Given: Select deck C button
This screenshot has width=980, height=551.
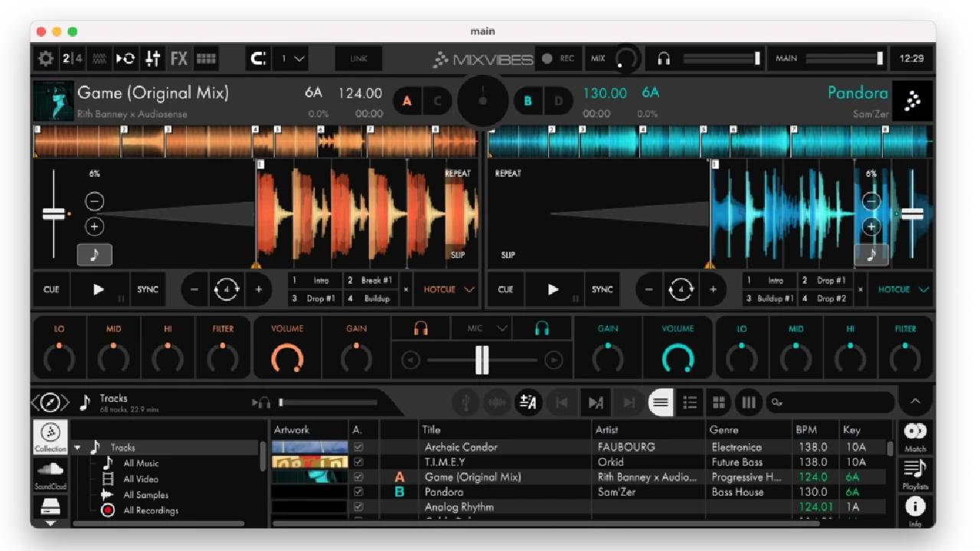Looking at the screenshot, I should click(437, 101).
